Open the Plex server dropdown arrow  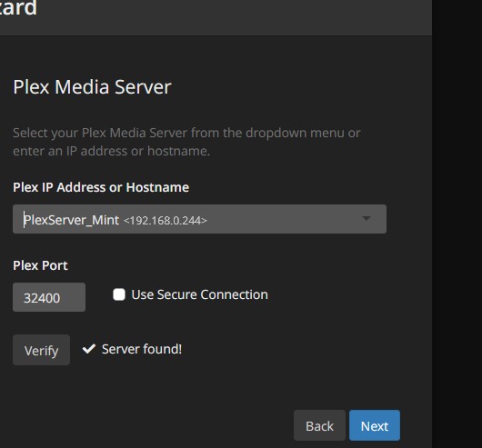(x=367, y=219)
